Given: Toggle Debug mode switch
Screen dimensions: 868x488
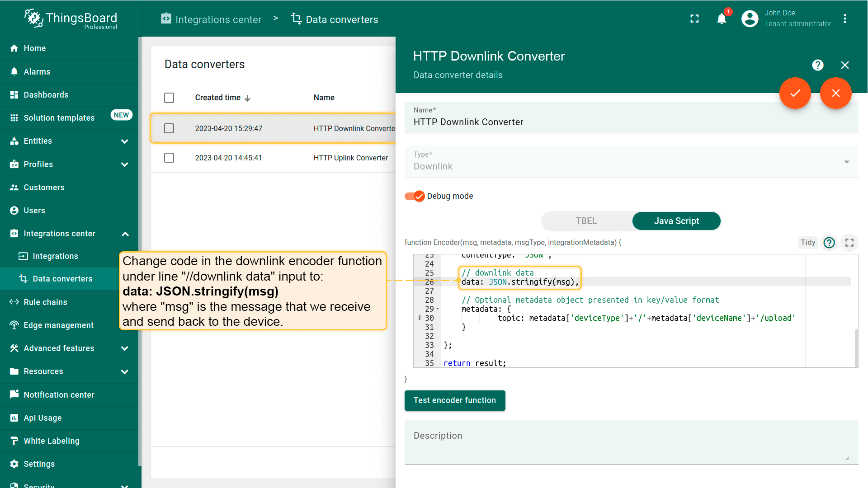Looking at the screenshot, I should pyautogui.click(x=415, y=196).
